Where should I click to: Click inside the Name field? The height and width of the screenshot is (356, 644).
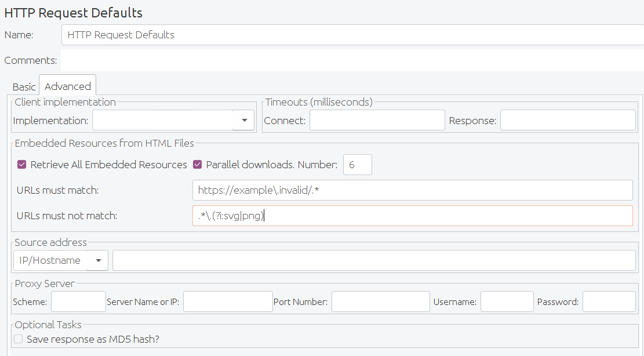232,35
